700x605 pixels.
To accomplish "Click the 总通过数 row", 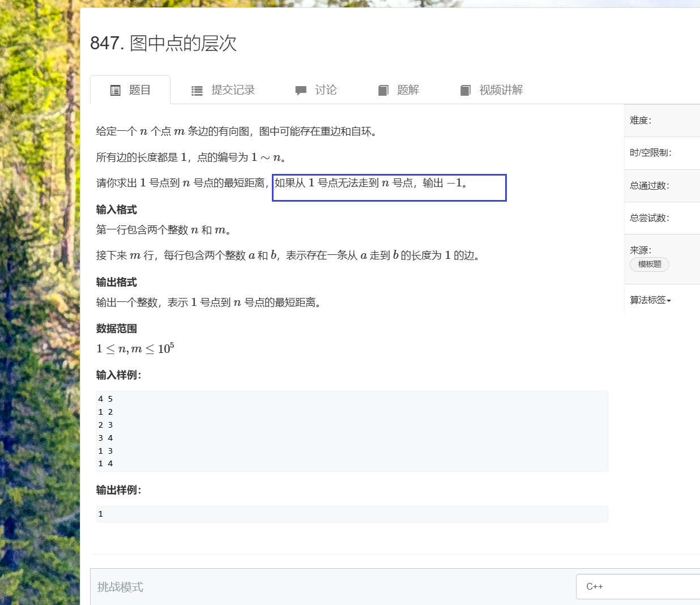I will (662, 185).
